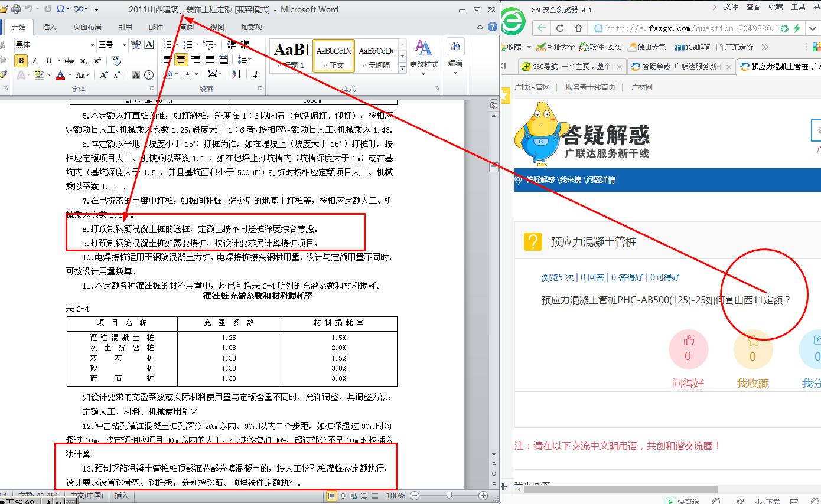Image resolution: width=821 pixels, height=504 pixels.
Task: Open the Change Case Aa dropdown
Action: pos(82,75)
